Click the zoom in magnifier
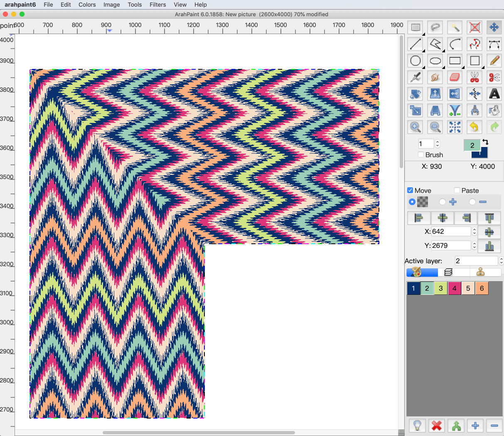The image size is (504, 436). [415, 127]
